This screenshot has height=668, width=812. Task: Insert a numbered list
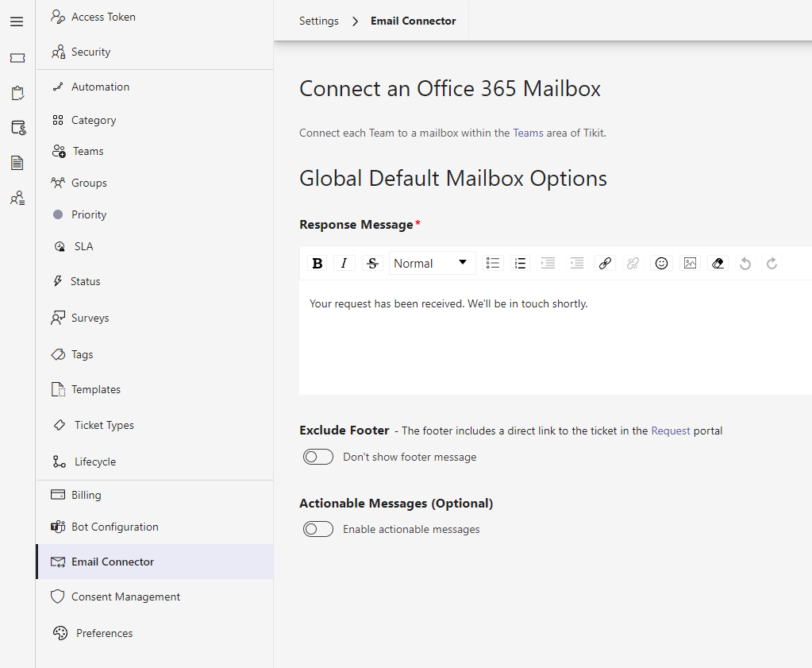pyautogui.click(x=520, y=263)
